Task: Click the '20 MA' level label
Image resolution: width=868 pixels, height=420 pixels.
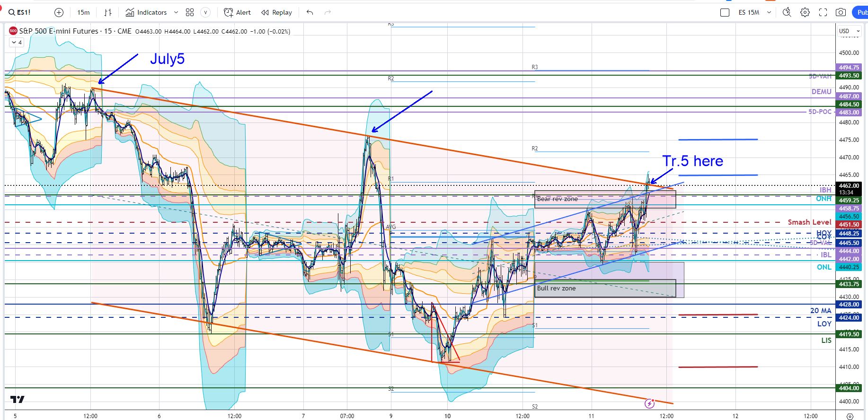Action: point(821,311)
